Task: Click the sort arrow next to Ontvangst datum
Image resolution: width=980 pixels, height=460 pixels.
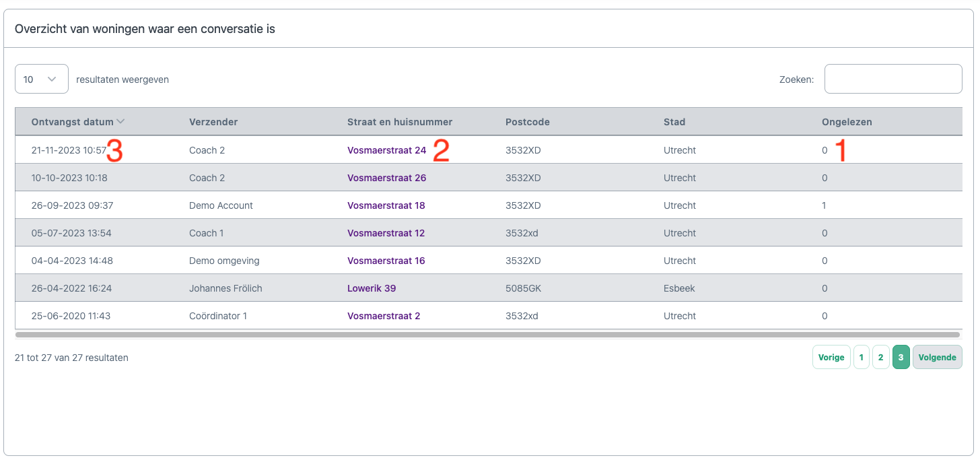Action: (120, 122)
